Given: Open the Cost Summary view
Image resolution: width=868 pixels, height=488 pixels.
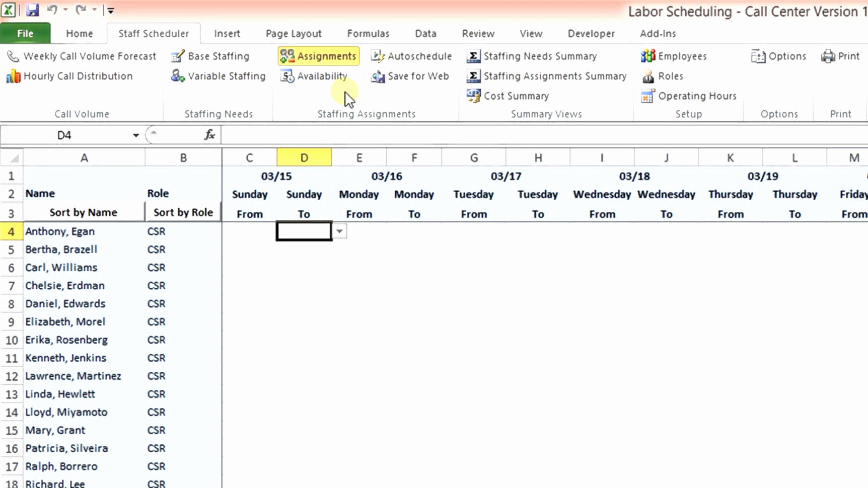Looking at the screenshot, I should click(508, 96).
